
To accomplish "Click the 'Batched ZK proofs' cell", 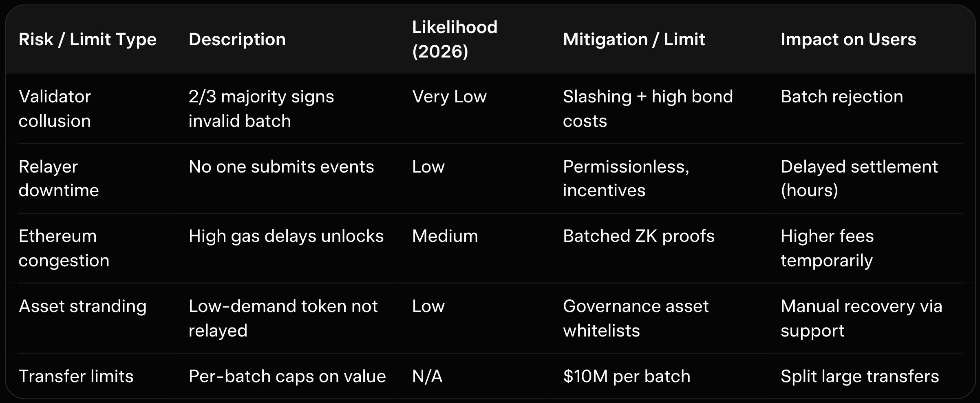I will coord(638,236).
